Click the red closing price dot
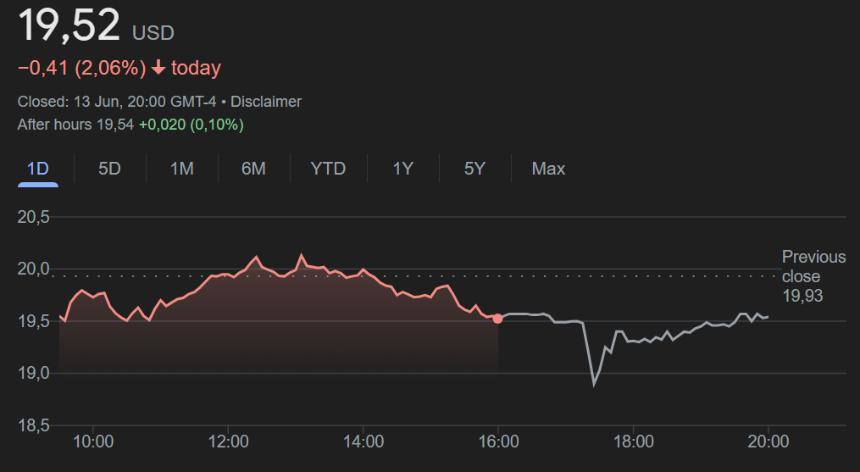 (x=498, y=318)
